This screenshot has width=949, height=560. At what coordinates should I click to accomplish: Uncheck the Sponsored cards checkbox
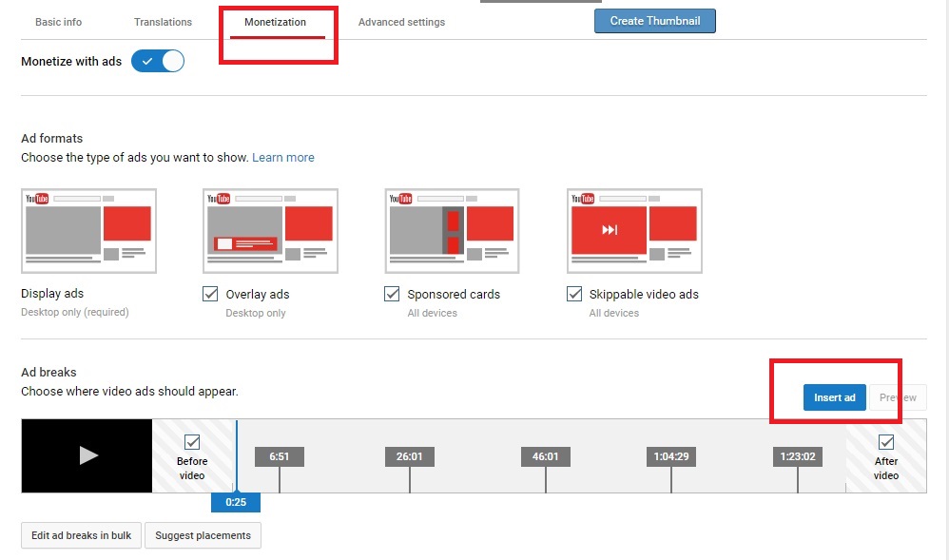(x=392, y=294)
